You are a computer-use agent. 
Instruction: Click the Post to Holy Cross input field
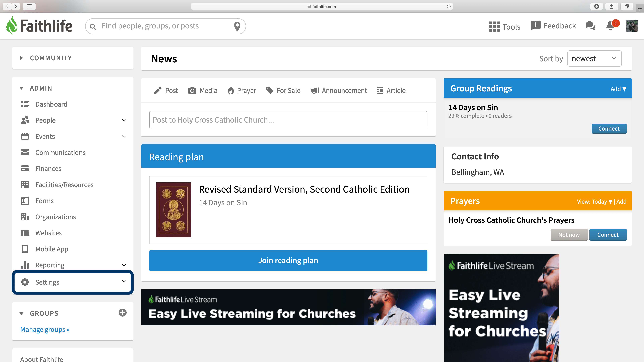click(x=288, y=120)
